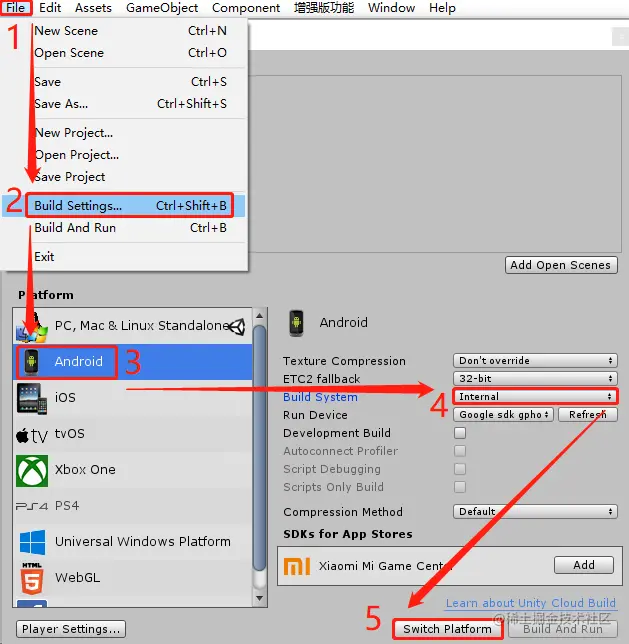Choose Build And Run menu entry
The height and width of the screenshot is (644, 629).
click(x=124, y=228)
